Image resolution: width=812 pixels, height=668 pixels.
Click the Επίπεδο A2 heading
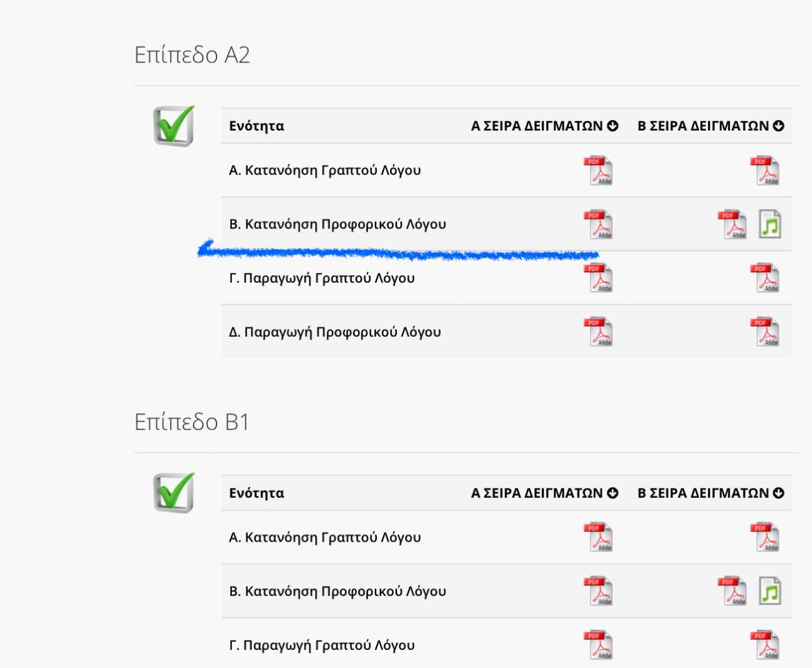point(192,56)
